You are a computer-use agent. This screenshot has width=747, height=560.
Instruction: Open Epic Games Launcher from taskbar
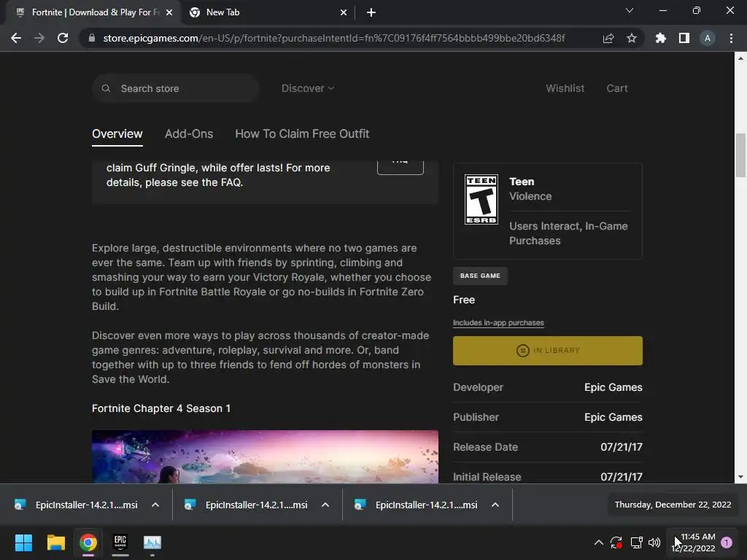click(120, 542)
